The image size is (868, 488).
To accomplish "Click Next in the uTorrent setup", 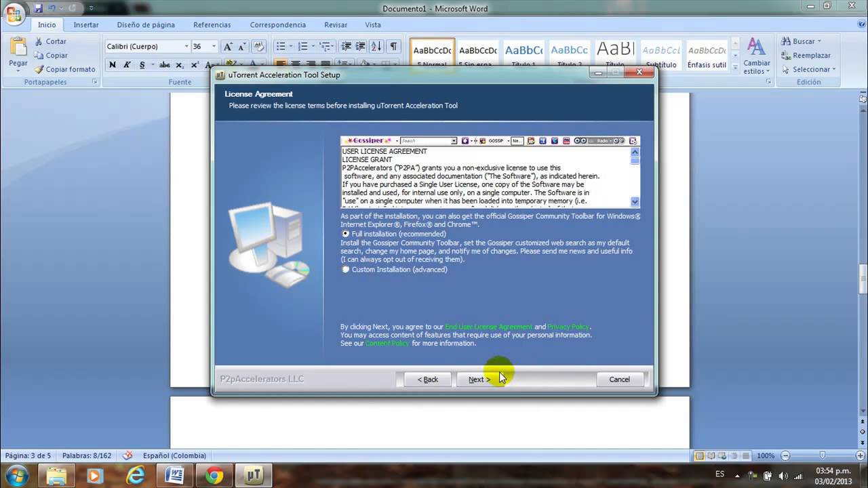I will pos(479,380).
